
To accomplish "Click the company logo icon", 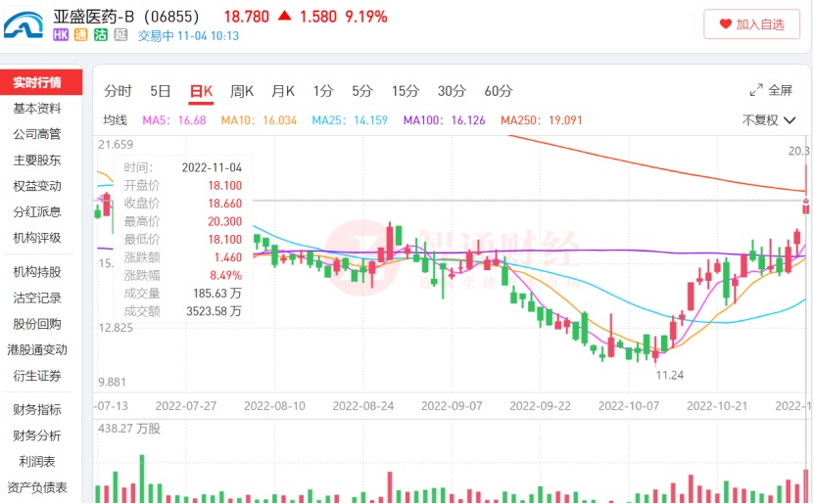I will 24,24.
